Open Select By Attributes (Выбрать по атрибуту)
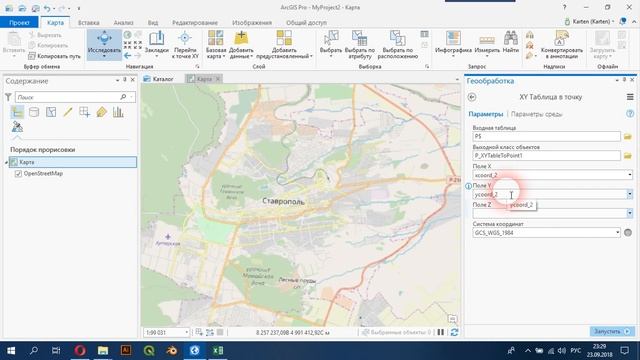This screenshot has height=360, width=640. click(360, 44)
